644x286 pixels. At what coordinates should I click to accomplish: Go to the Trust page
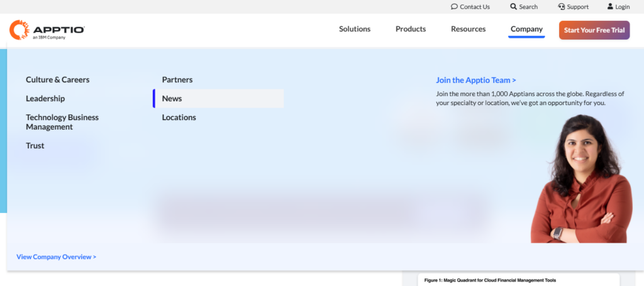click(35, 146)
